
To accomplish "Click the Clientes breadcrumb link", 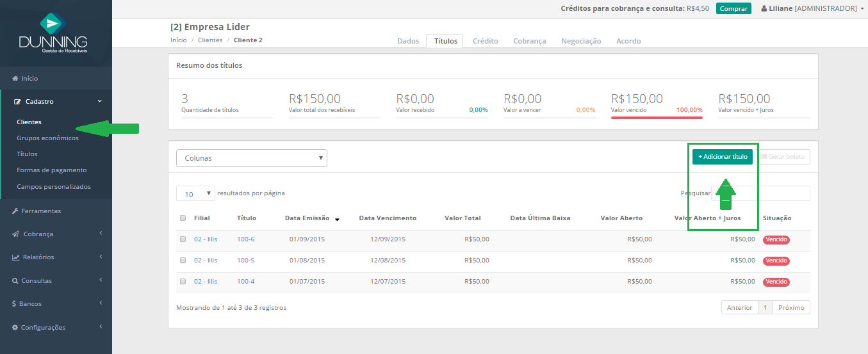I will pos(210,40).
